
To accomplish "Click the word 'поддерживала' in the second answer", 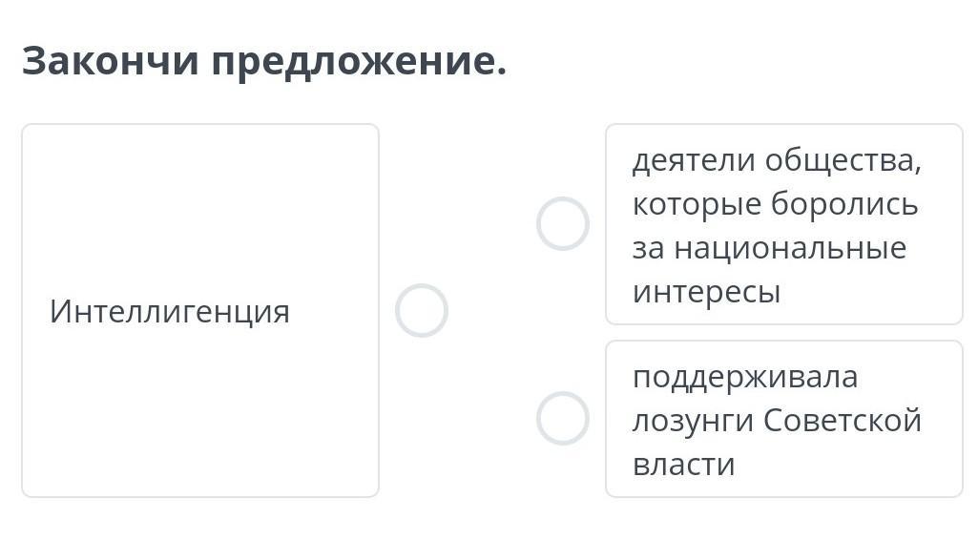I will [x=745, y=377].
